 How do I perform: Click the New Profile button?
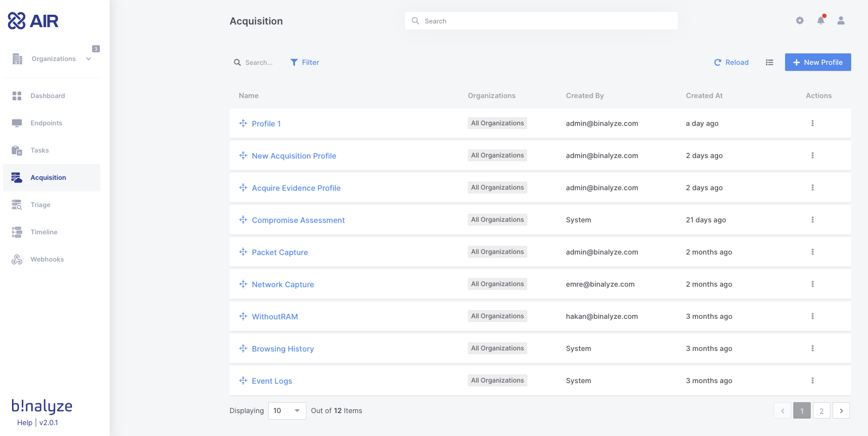(x=818, y=63)
